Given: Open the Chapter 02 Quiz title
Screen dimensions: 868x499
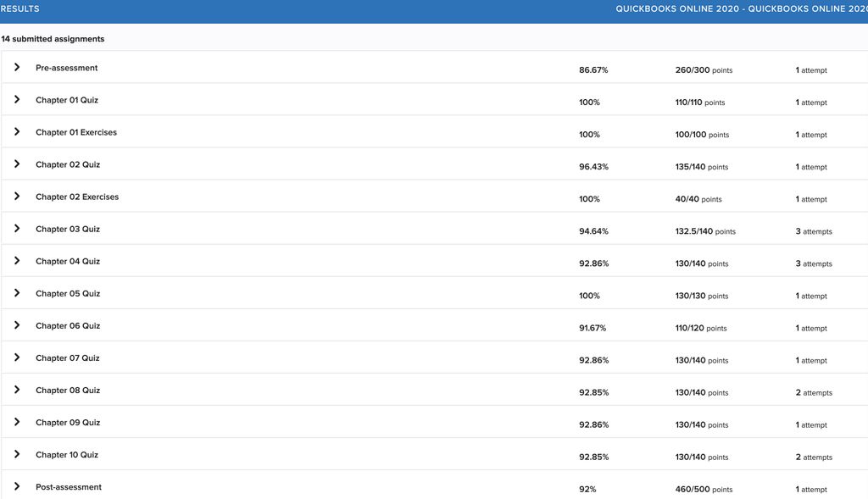Looking at the screenshot, I should tap(68, 164).
